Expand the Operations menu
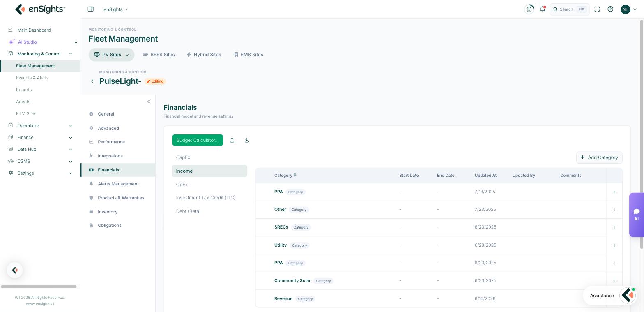The width and height of the screenshot is (644, 312). (71, 126)
